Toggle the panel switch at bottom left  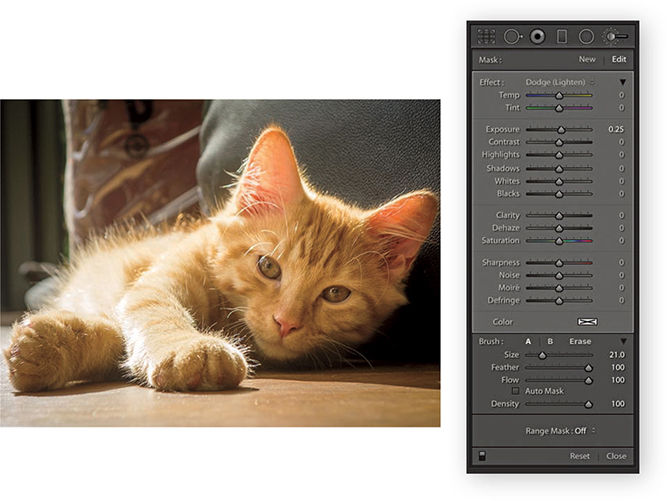(482, 456)
